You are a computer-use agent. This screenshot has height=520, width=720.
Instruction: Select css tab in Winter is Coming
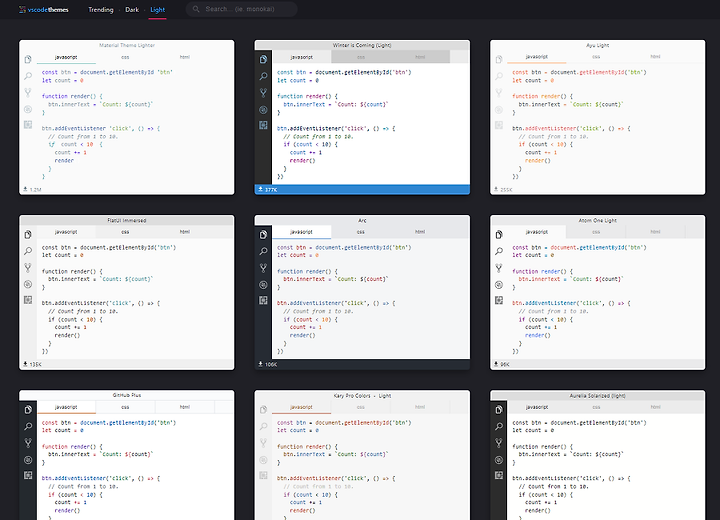tap(361, 57)
